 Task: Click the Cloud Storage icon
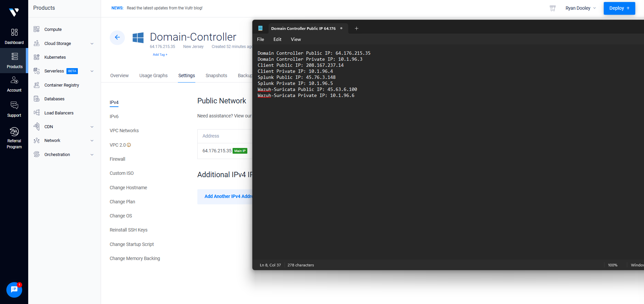tap(37, 43)
